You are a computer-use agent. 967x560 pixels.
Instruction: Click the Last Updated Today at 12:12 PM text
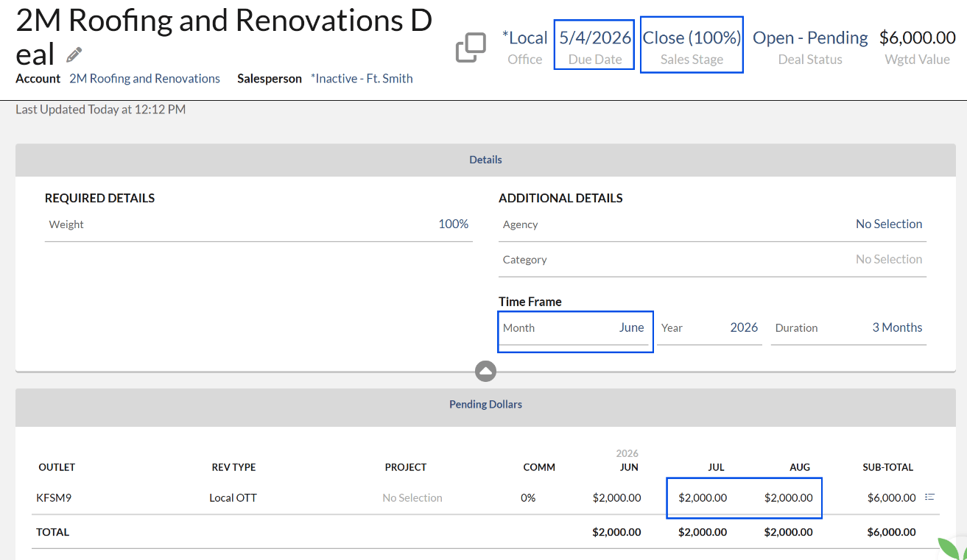[x=101, y=110]
